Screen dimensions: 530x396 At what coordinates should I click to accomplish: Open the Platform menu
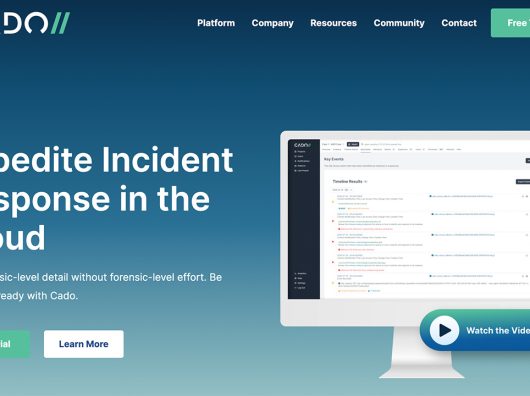216,23
